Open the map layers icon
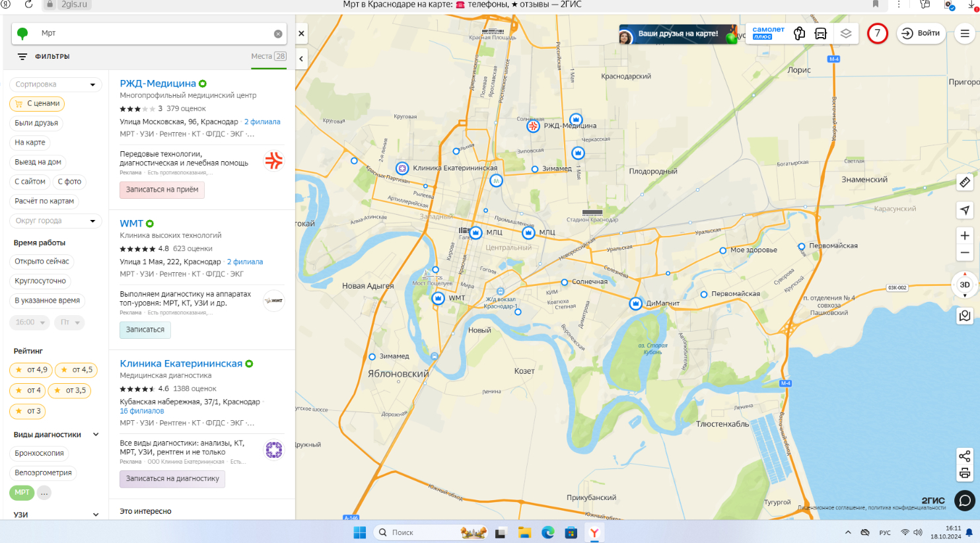The image size is (980, 543). pos(846,34)
